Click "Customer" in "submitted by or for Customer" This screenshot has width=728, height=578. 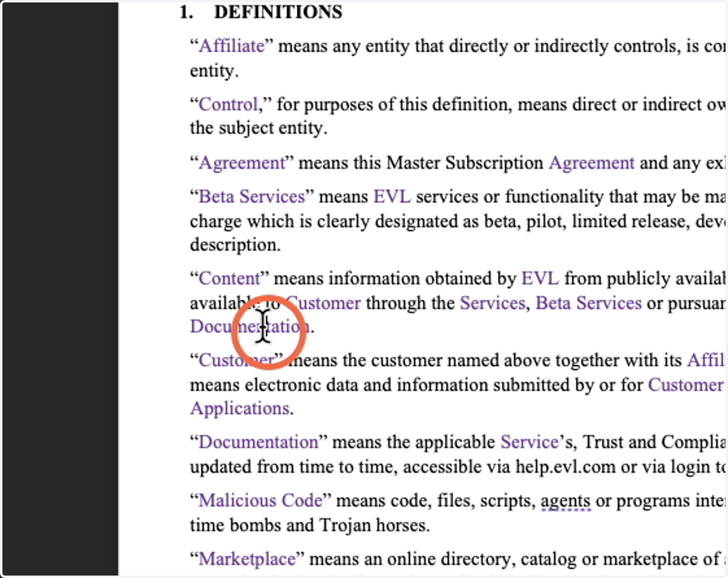(686, 384)
